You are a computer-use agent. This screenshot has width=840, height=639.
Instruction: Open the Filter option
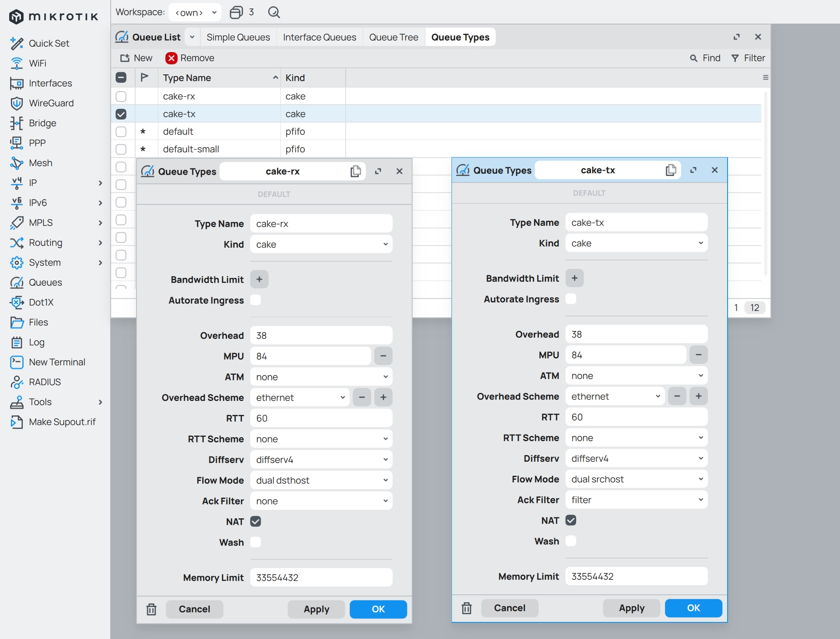[x=748, y=58]
